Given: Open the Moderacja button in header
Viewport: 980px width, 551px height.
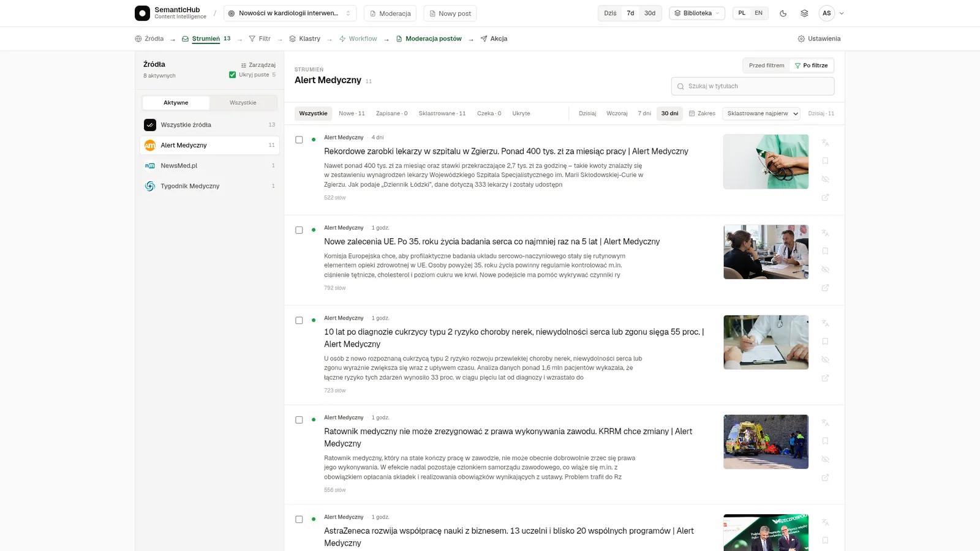Looking at the screenshot, I should 390,13.
